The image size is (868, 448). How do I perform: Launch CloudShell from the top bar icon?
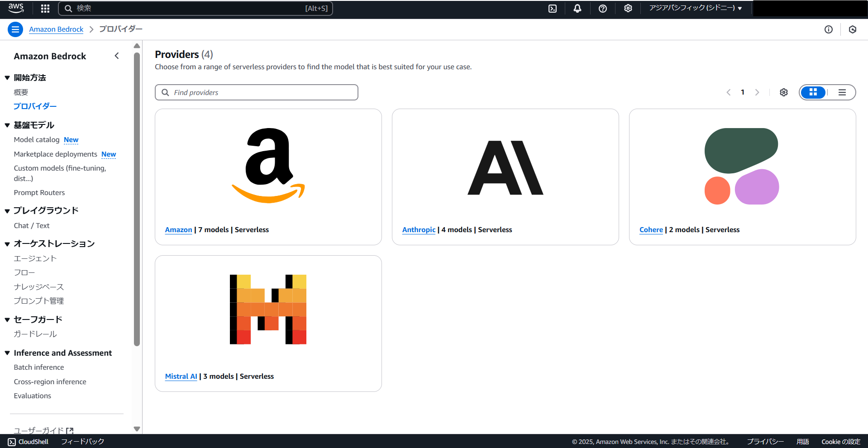point(553,8)
